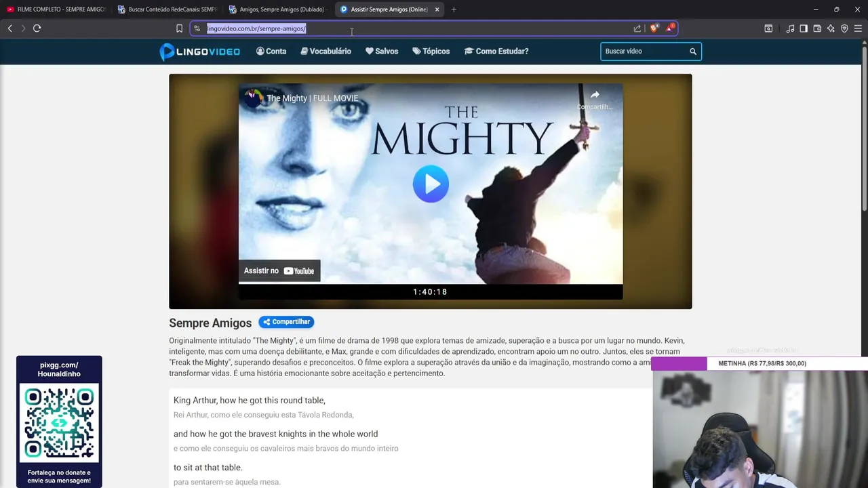Reload the current page
This screenshot has height=488, width=868.
click(37, 28)
